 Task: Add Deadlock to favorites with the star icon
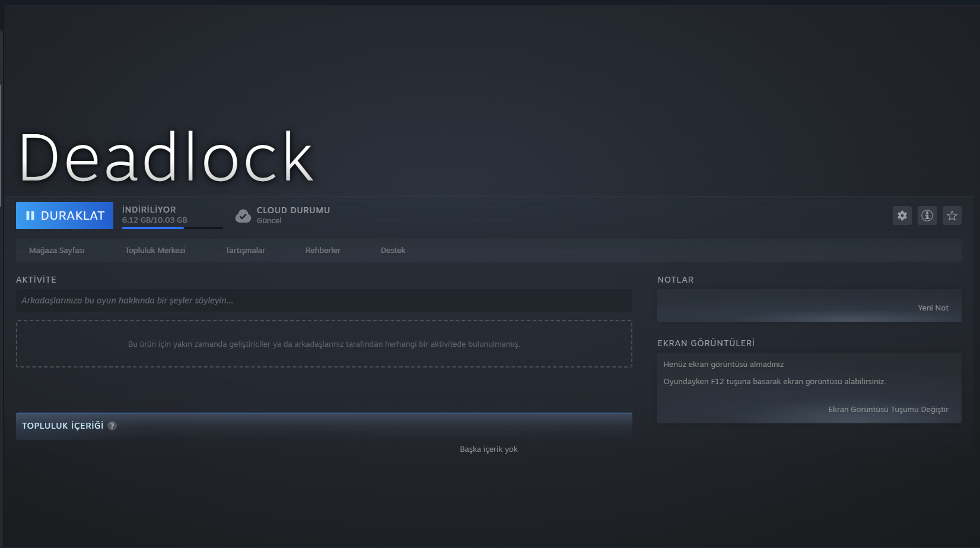pos(952,216)
